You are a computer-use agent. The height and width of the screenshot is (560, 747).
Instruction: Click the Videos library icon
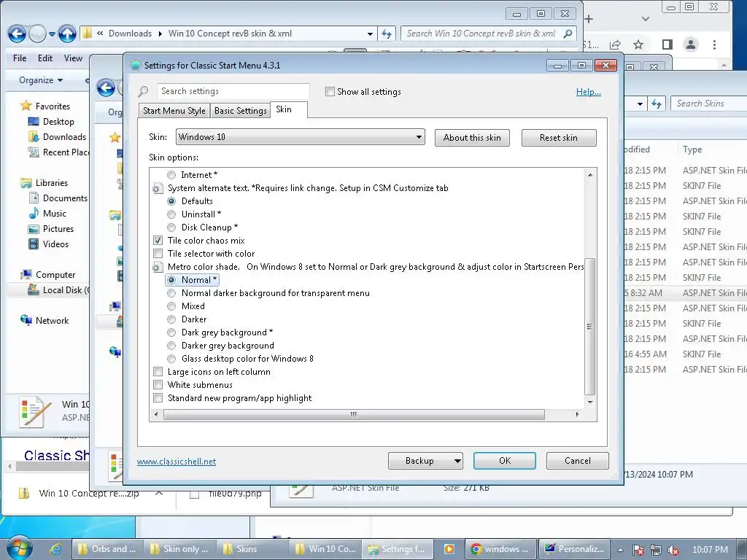point(34,244)
